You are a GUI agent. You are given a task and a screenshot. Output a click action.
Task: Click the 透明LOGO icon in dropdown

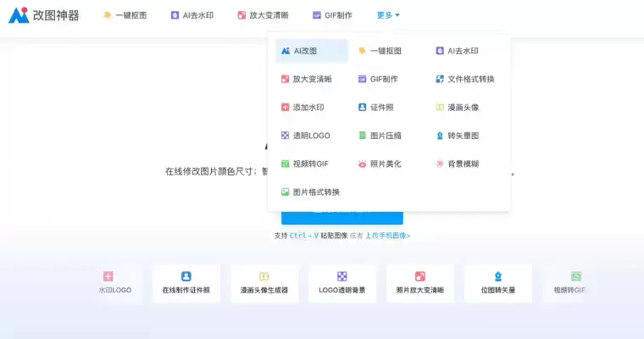(285, 136)
